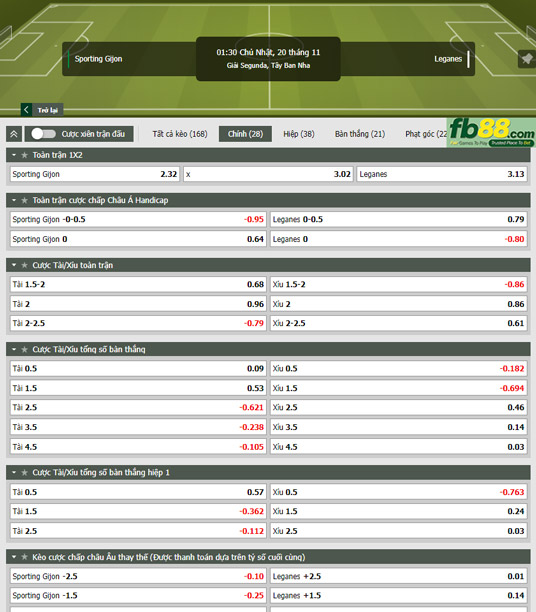This screenshot has width=536, height=612.
Task: Select Tài 4.5 at -0.105
Action: point(138,447)
